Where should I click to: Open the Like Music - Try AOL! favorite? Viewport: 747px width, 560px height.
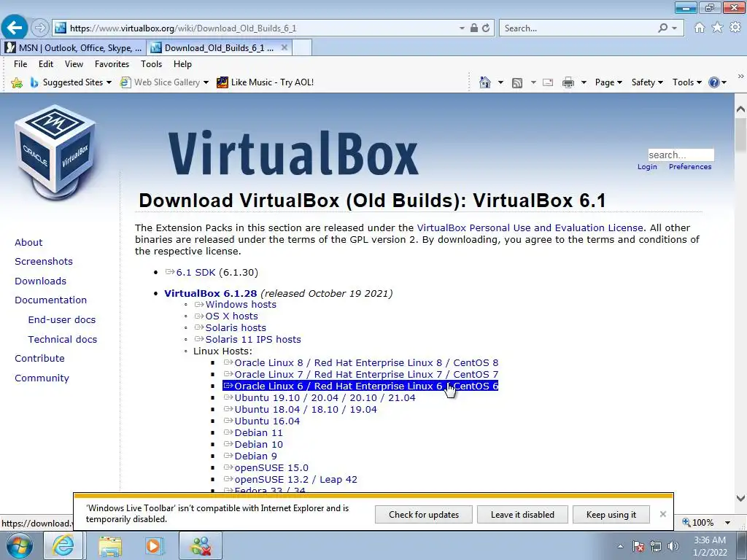(x=266, y=82)
